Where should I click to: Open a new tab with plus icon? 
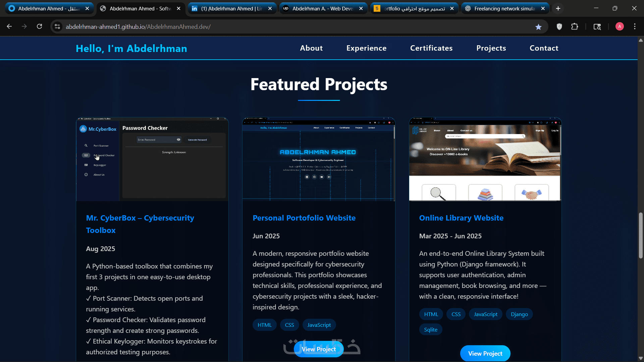point(558,8)
